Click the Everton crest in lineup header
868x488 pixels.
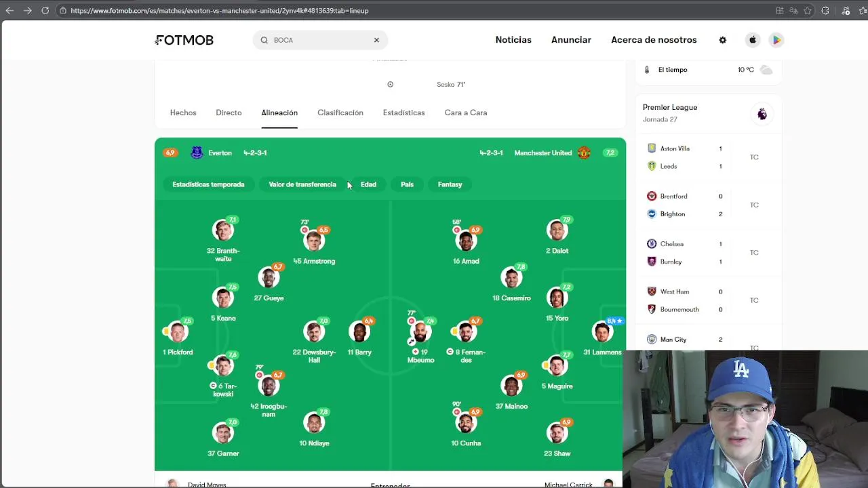click(x=197, y=153)
